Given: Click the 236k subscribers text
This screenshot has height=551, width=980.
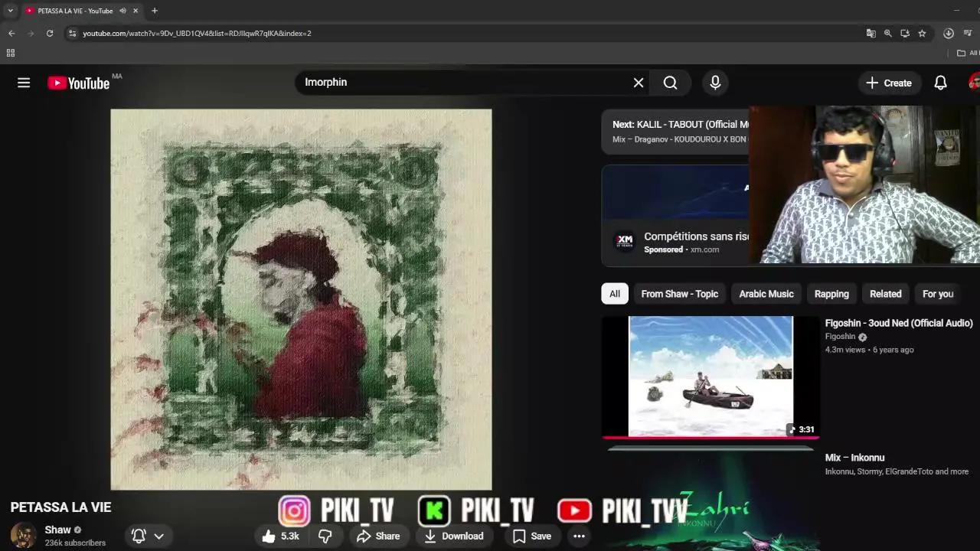Looking at the screenshot, I should click(75, 543).
